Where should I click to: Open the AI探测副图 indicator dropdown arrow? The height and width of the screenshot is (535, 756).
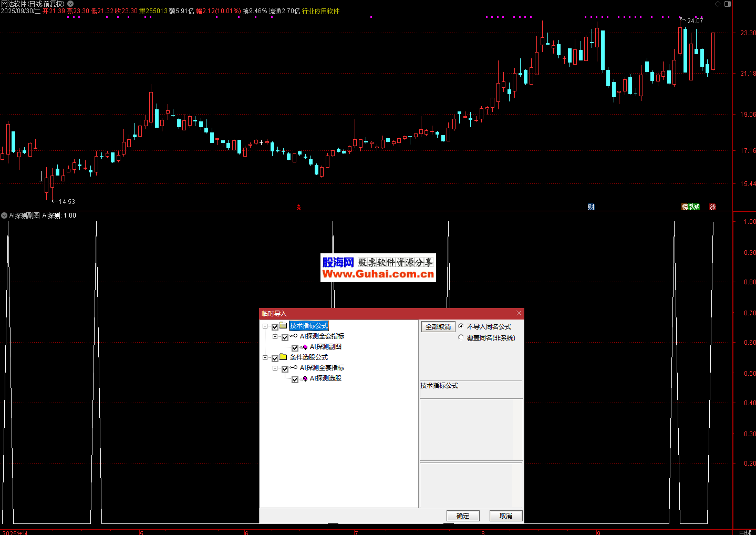tap(4, 215)
